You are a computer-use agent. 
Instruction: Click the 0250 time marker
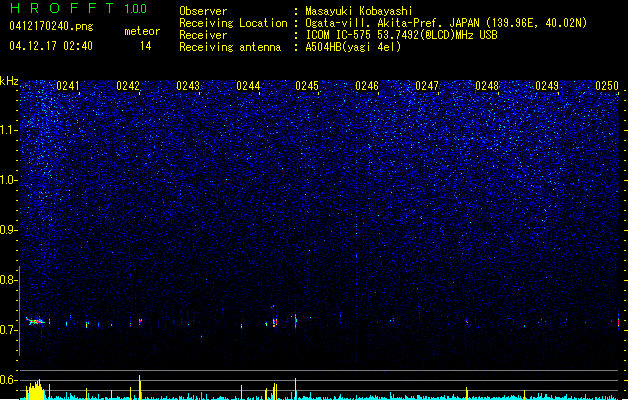click(x=607, y=86)
